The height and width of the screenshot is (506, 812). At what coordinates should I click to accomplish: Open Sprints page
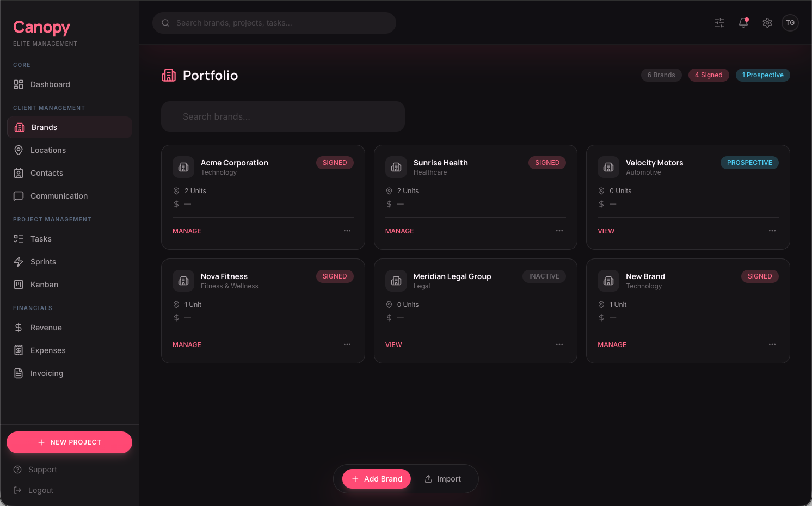69,262
